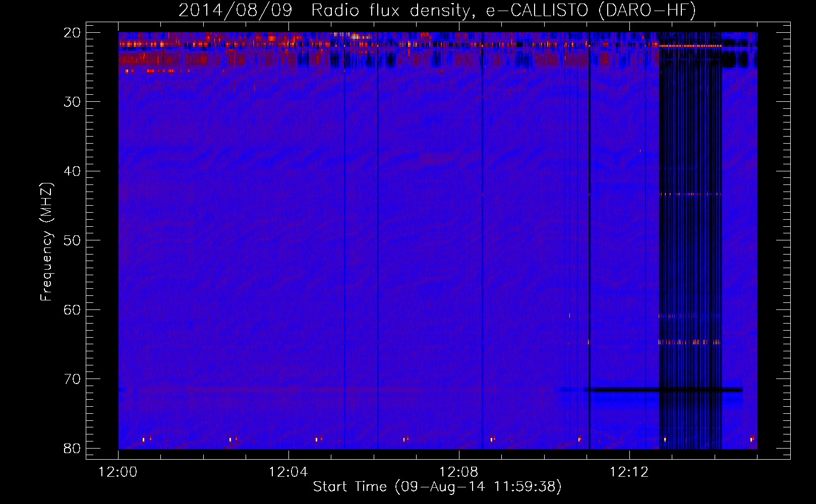816x504 pixels.
Task: Click the '40' frequency tick label
Action: [72, 171]
